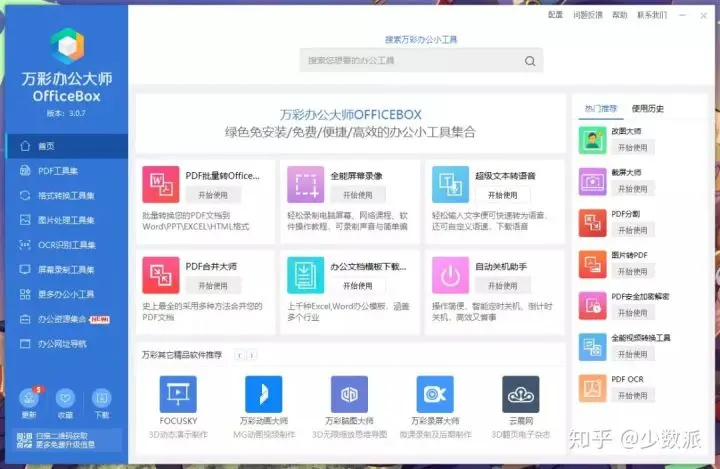Show previous recommended software page

[239, 355]
